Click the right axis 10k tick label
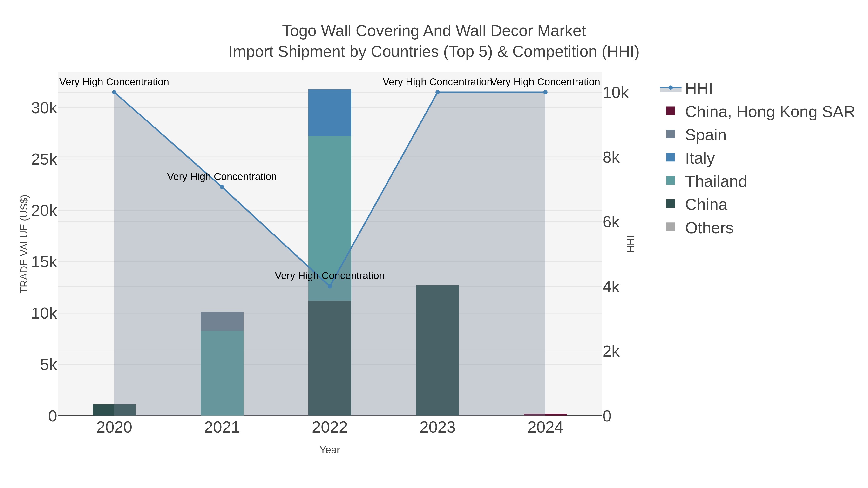Image resolution: width=868 pixels, height=488 pixels. click(x=616, y=93)
